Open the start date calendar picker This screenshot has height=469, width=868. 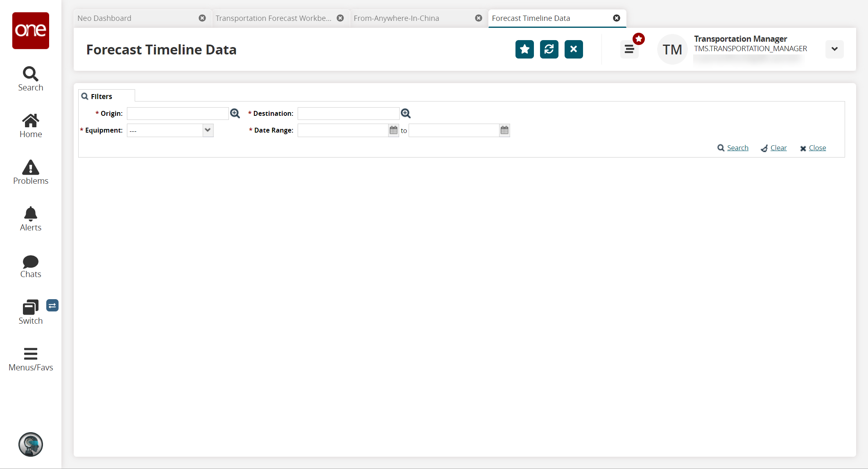pos(393,130)
